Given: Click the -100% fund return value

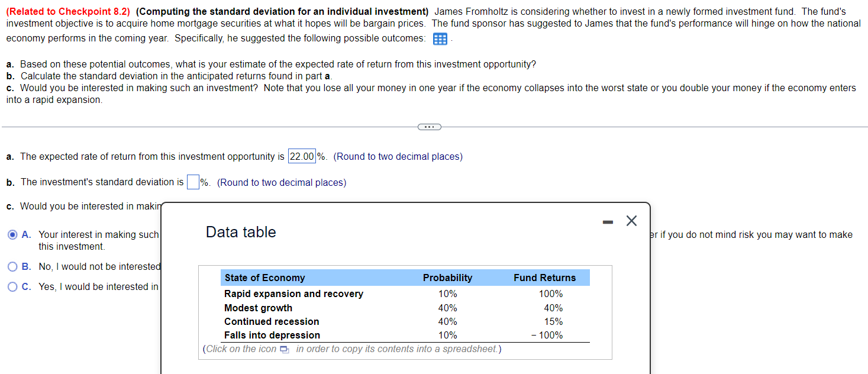Looking at the screenshot, I should coord(547,336).
